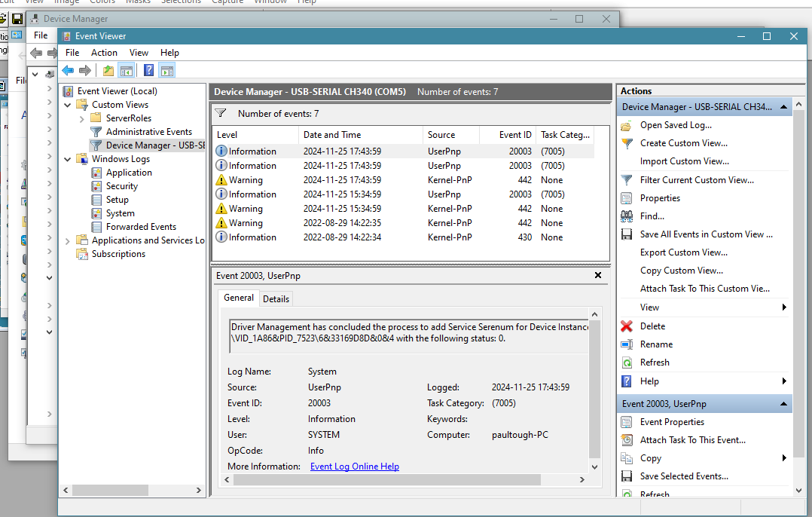This screenshot has height=517, width=812.
Task: Open the File menu in Event Viewer
Action: click(x=72, y=52)
